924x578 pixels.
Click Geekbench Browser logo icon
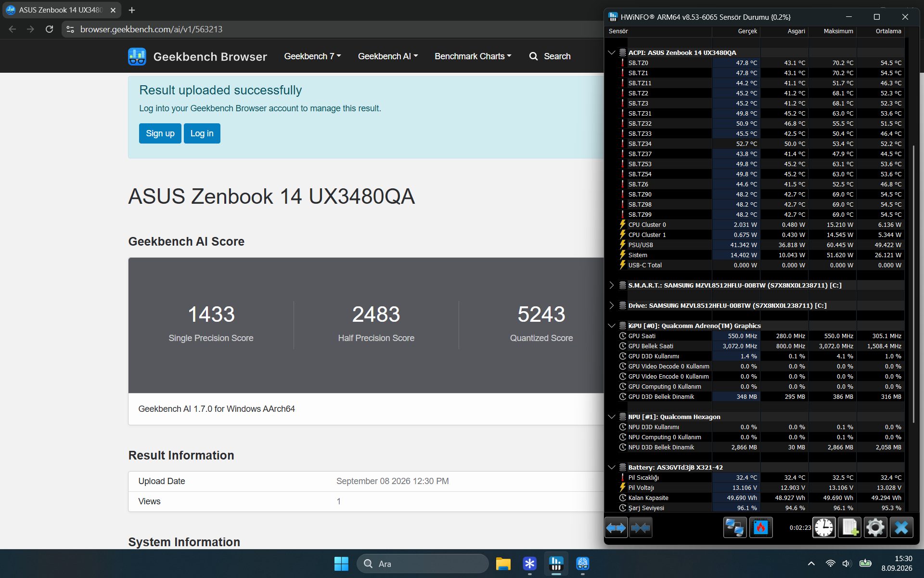coord(137,56)
